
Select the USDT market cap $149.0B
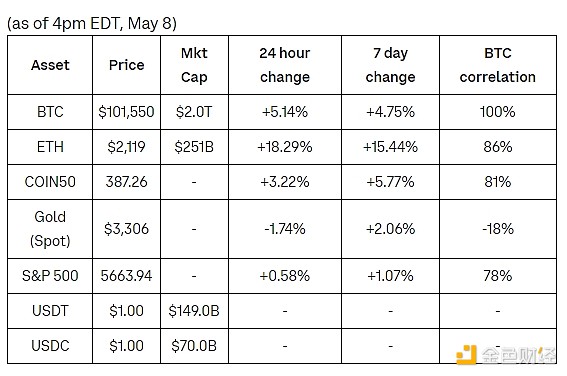[x=194, y=311]
